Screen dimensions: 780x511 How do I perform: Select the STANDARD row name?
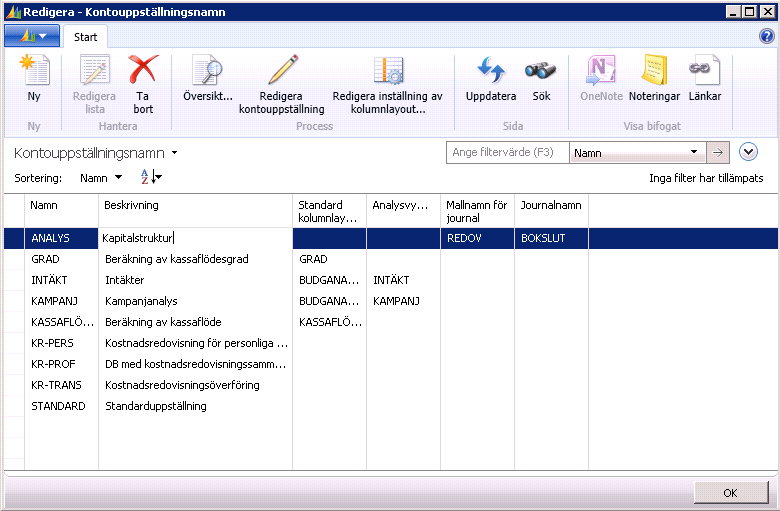61,406
